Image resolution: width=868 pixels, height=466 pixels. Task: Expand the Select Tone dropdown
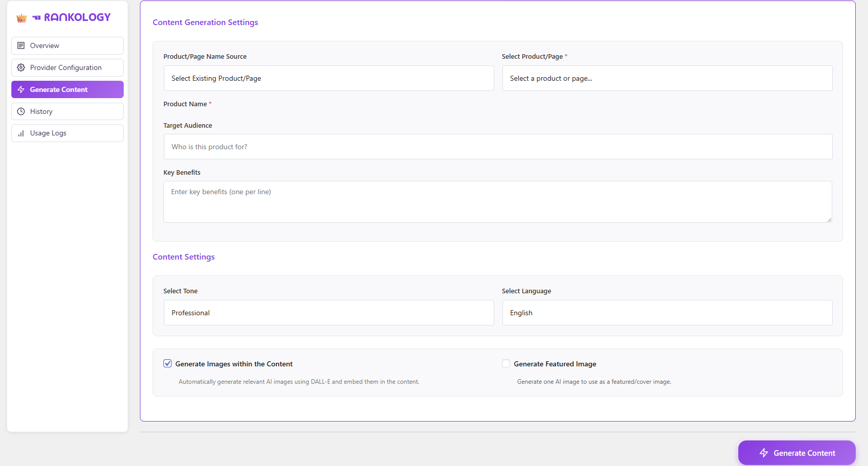coord(329,313)
